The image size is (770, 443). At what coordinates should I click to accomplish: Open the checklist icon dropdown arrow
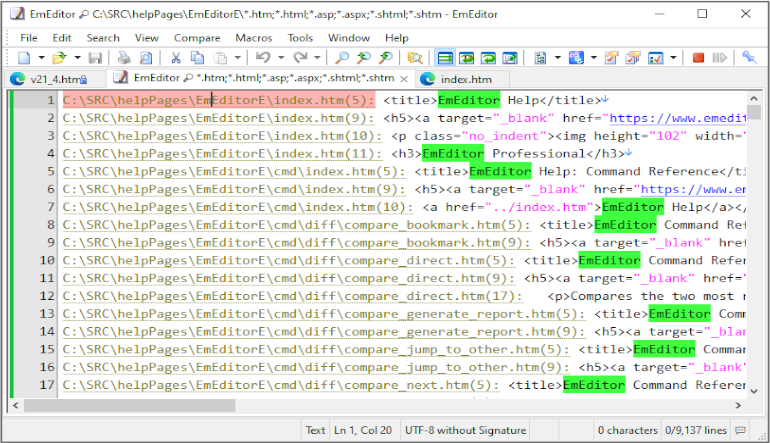[x=673, y=58]
